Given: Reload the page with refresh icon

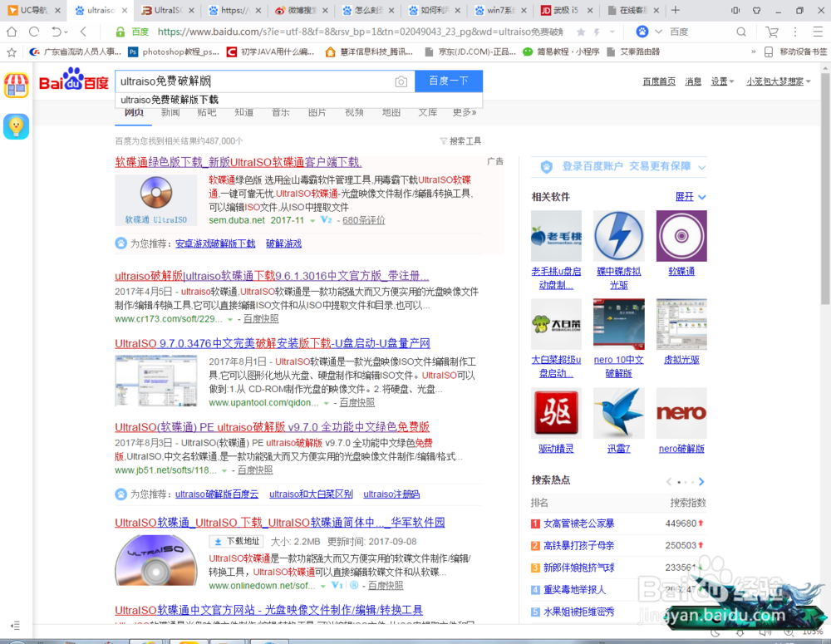Looking at the screenshot, I should click(x=34, y=32).
